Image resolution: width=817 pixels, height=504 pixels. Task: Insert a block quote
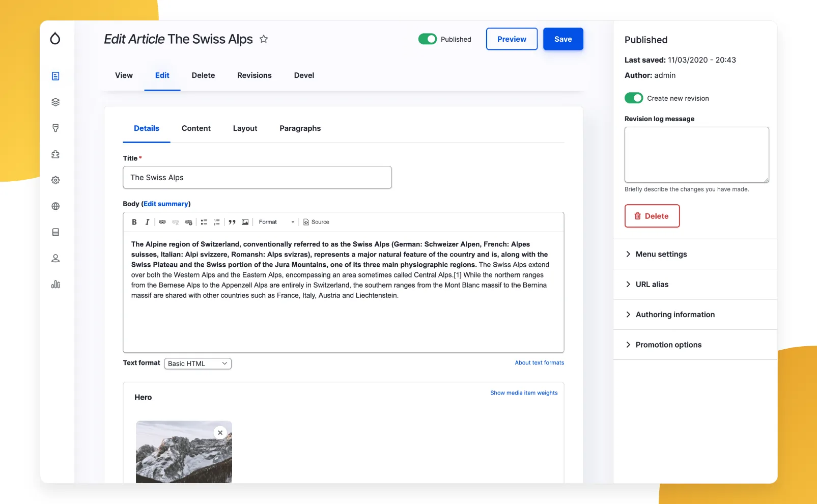(232, 222)
